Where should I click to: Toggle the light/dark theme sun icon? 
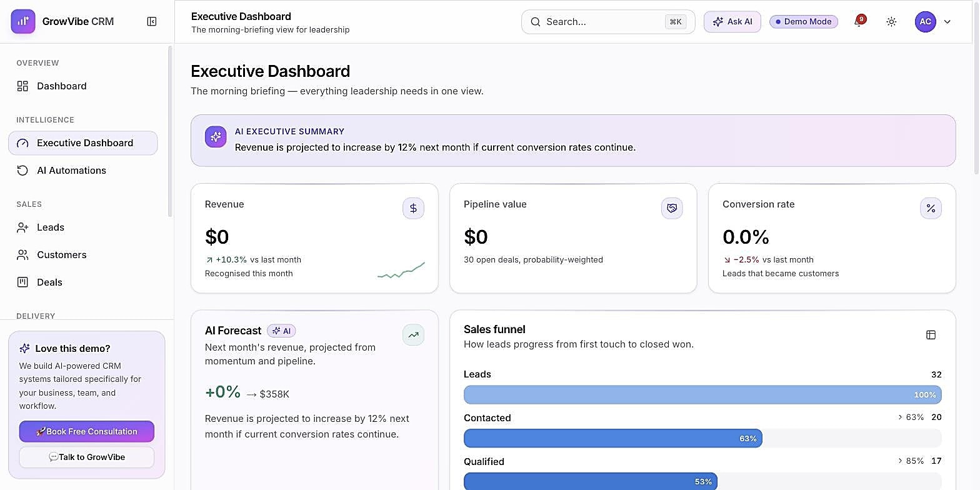pos(891,21)
